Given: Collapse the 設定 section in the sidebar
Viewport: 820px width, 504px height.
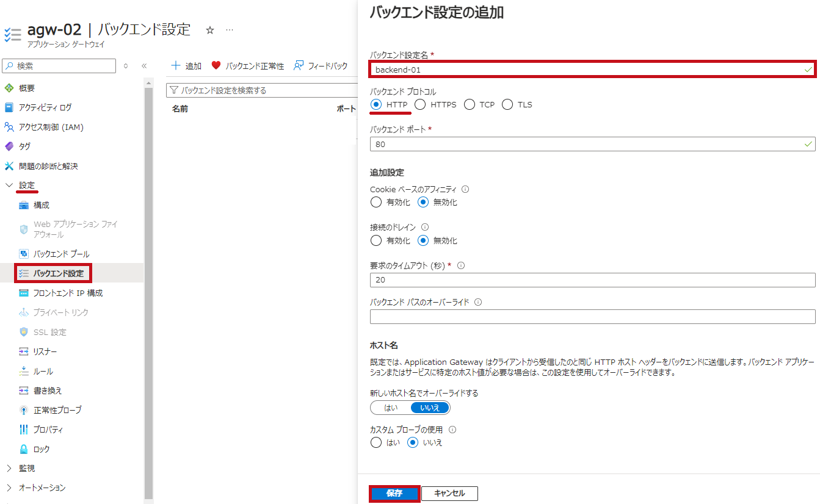Looking at the screenshot, I should coord(9,185).
